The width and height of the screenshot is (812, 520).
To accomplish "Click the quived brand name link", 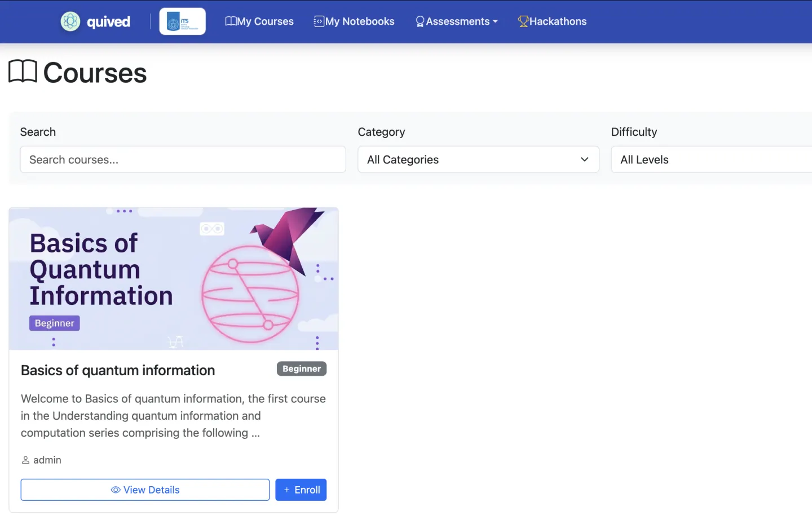I will click(x=108, y=21).
